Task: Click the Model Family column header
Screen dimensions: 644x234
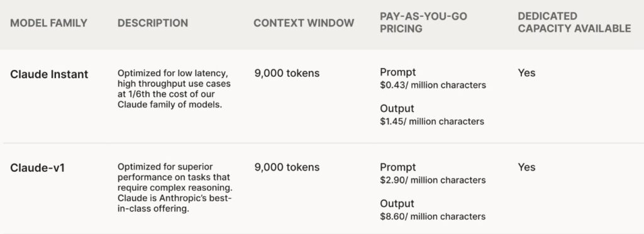Action: coord(48,23)
